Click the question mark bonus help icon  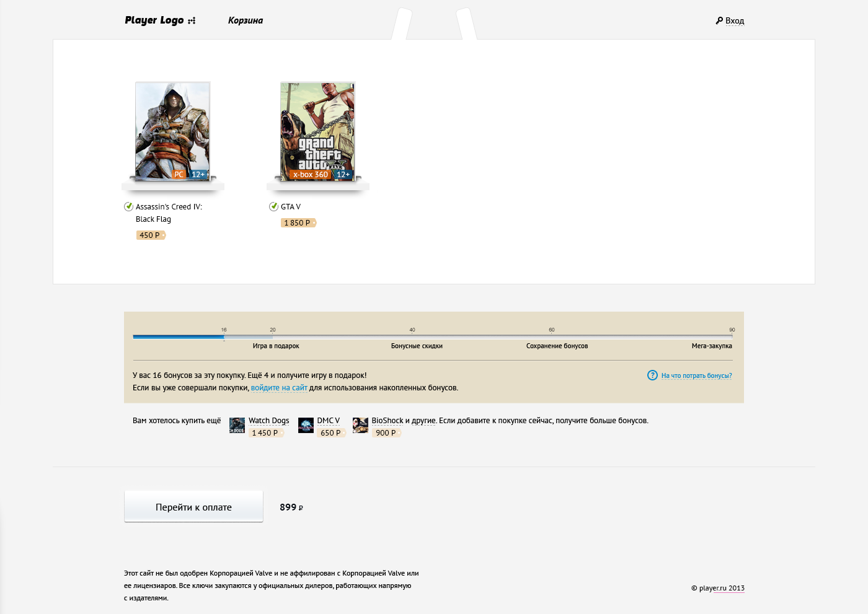tap(652, 375)
